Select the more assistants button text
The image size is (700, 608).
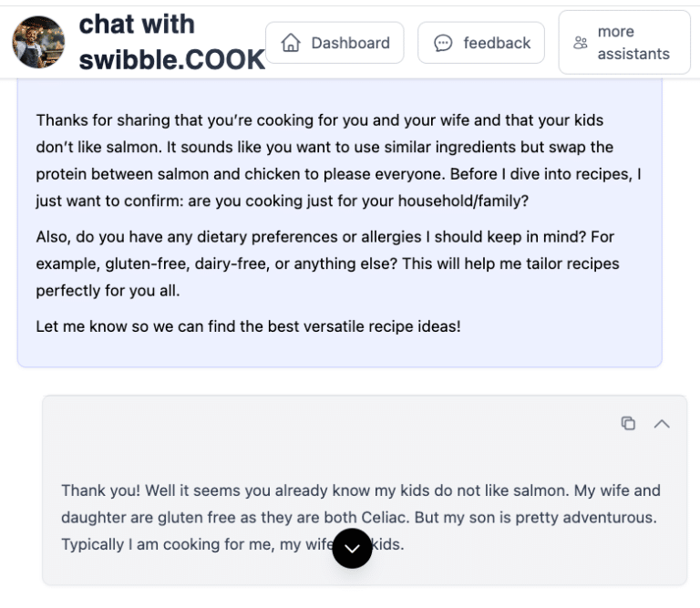click(633, 43)
